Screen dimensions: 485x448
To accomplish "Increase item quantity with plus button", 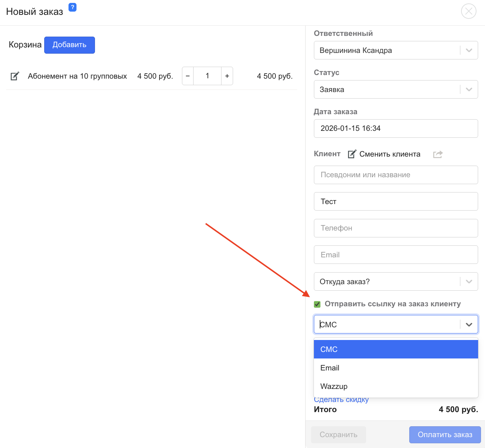I will pos(227,76).
